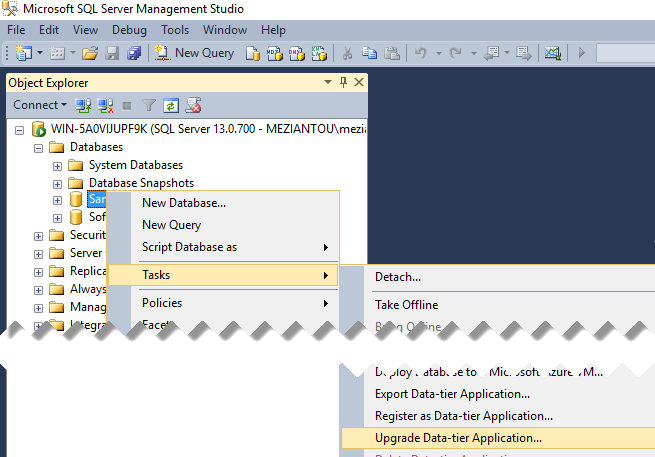The image size is (655, 457).
Task: Click the Disconnect icon in Object Explorer
Action: pos(106,105)
